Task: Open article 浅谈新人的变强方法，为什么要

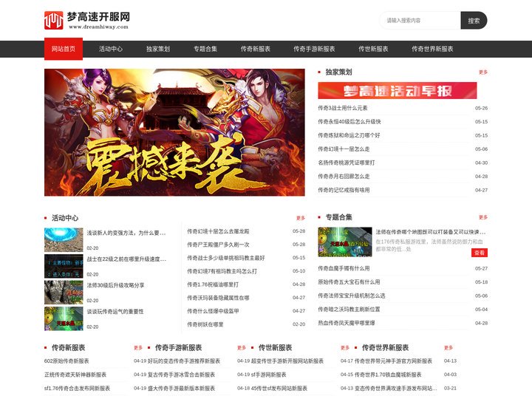Action: point(126,233)
